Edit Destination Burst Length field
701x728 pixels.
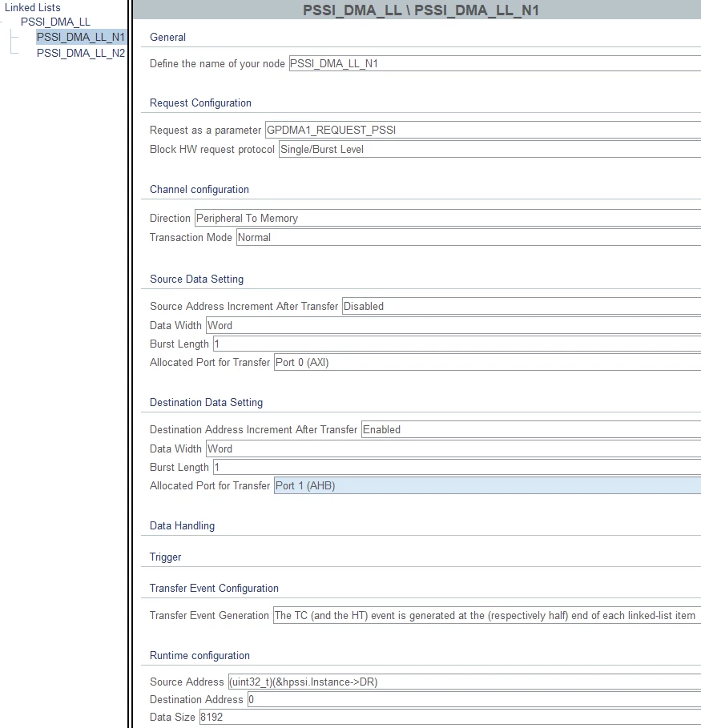click(457, 468)
